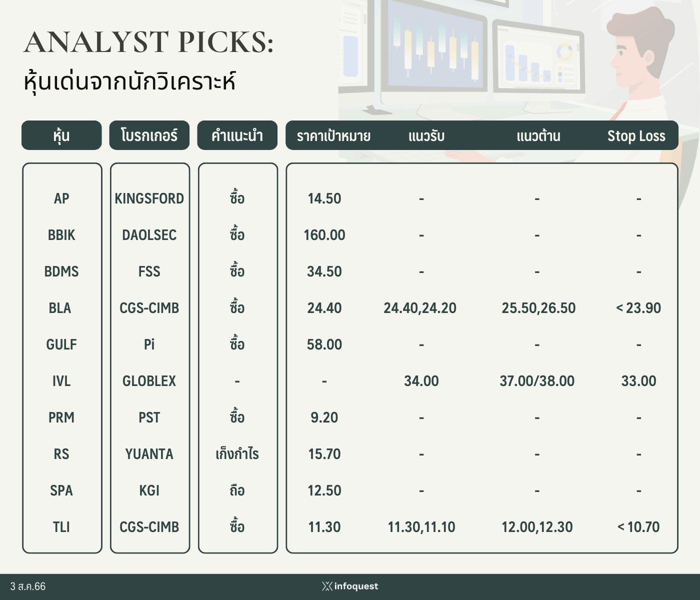Select IVL resistance 37.00/38.00
Screen dimensions: 700x600
coord(537,381)
